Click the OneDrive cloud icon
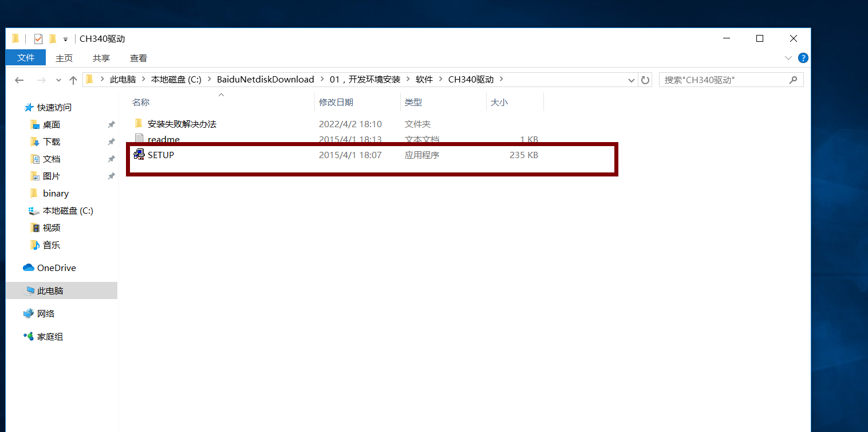 pos(29,268)
